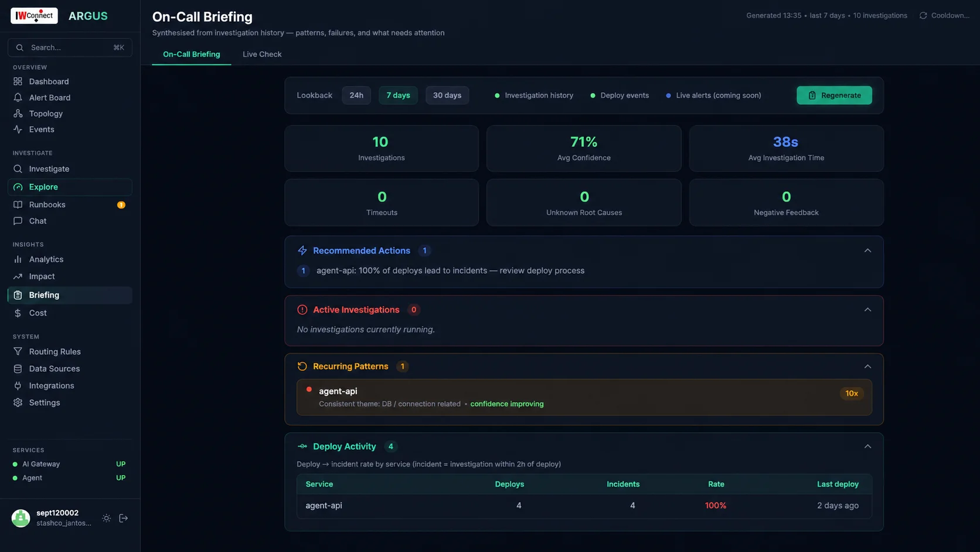The width and height of the screenshot is (980, 552).
Task: Click the Explore gauge icon
Action: pos(18,187)
